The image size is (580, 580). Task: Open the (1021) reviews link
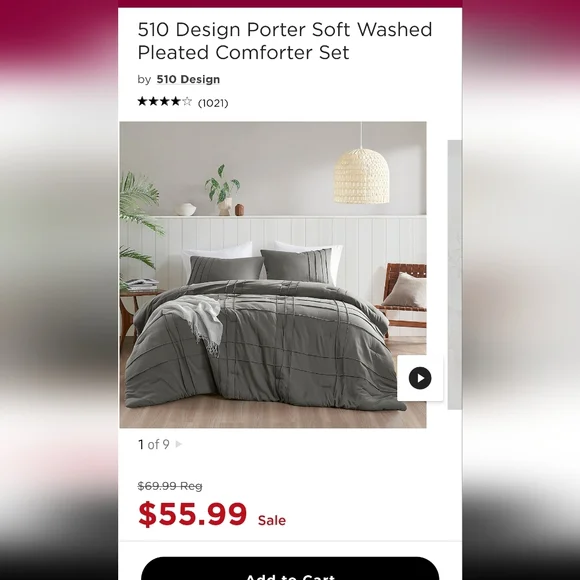213,103
